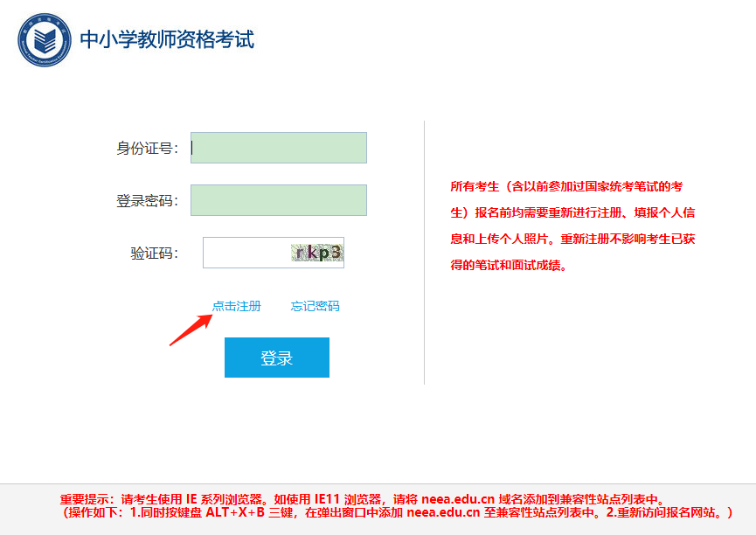This screenshot has height=535, width=756.
Task: Click the IE11 浏览器 text in footer
Action: [349, 499]
